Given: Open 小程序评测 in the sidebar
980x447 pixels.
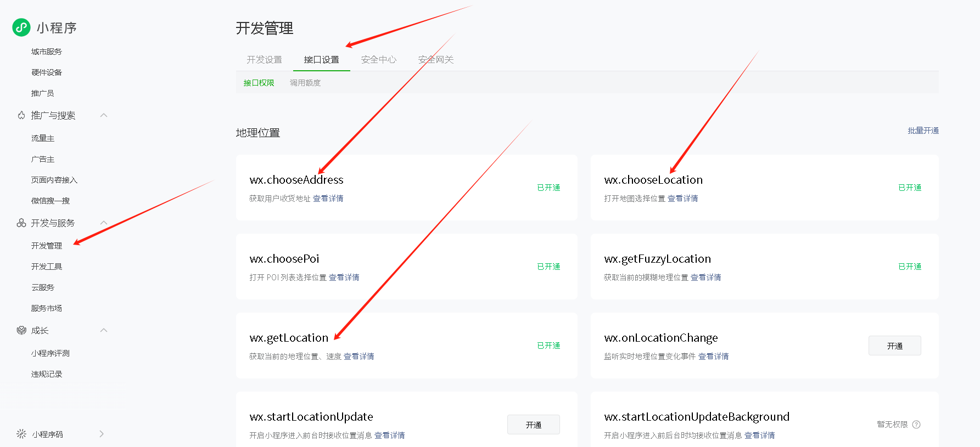Looking at the screenshot, I should [51, 353].
